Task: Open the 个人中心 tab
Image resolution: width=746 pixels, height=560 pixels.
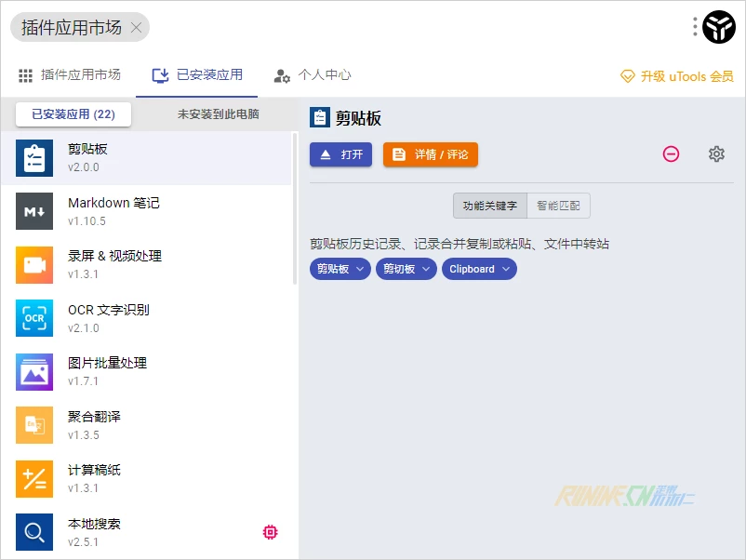Action: [313, 75]
